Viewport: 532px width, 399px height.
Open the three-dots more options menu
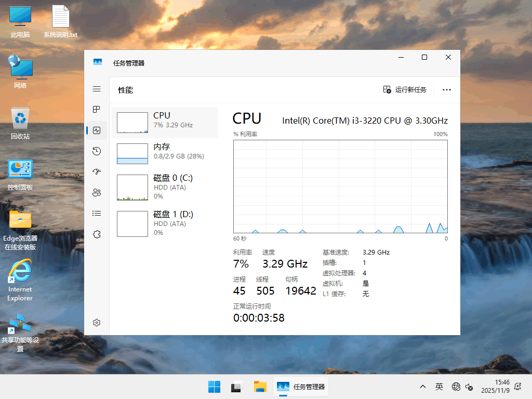point(447,89)
